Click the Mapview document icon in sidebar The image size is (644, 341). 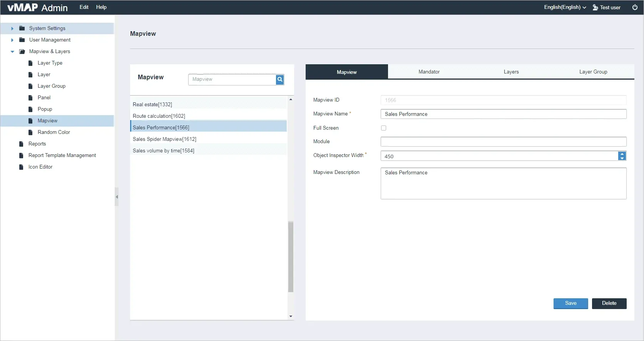[x=30, y=120]
